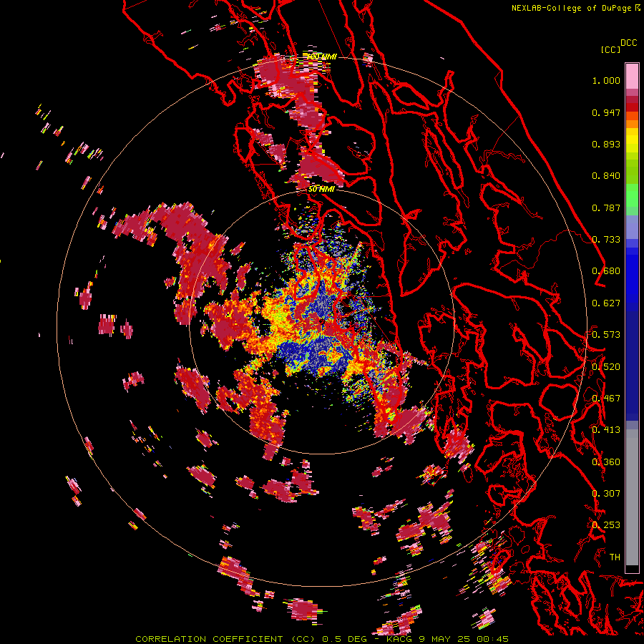
Task: Click the 0.893 scale value
Action: click(606, 144)
